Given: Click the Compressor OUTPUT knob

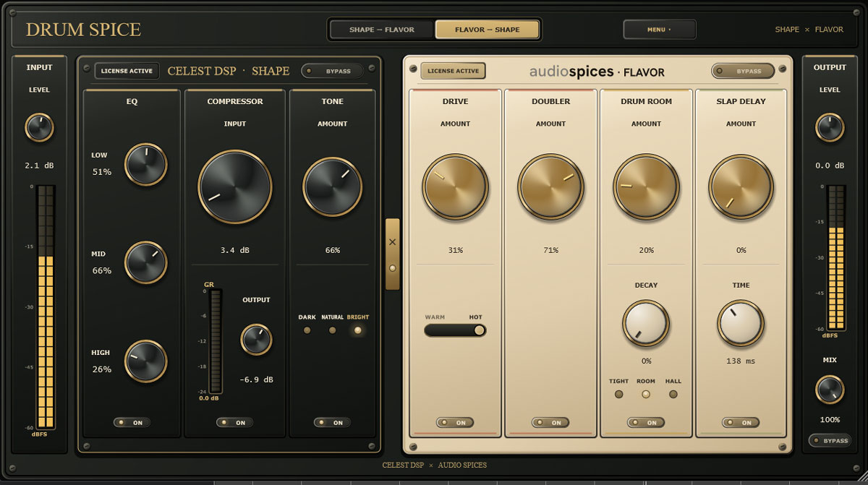Looking at the screenshot, I should 256,339.
